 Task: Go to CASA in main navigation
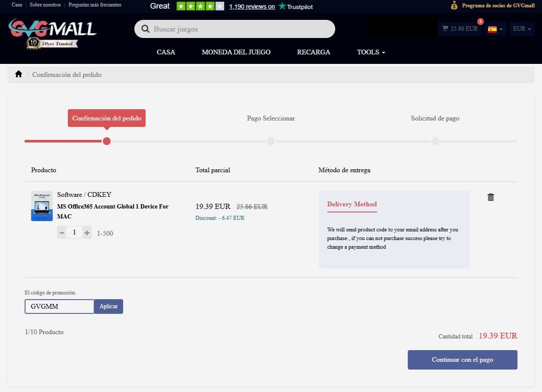(166, 52)
